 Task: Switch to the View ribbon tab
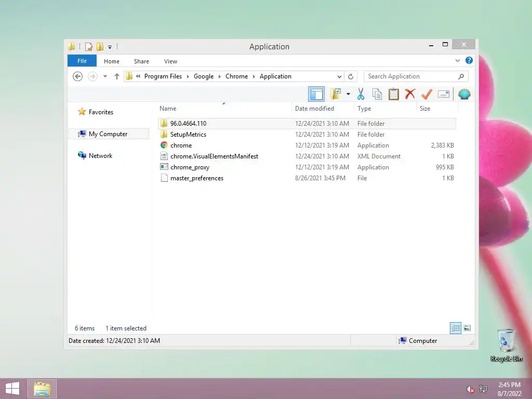tap(170, 61)
